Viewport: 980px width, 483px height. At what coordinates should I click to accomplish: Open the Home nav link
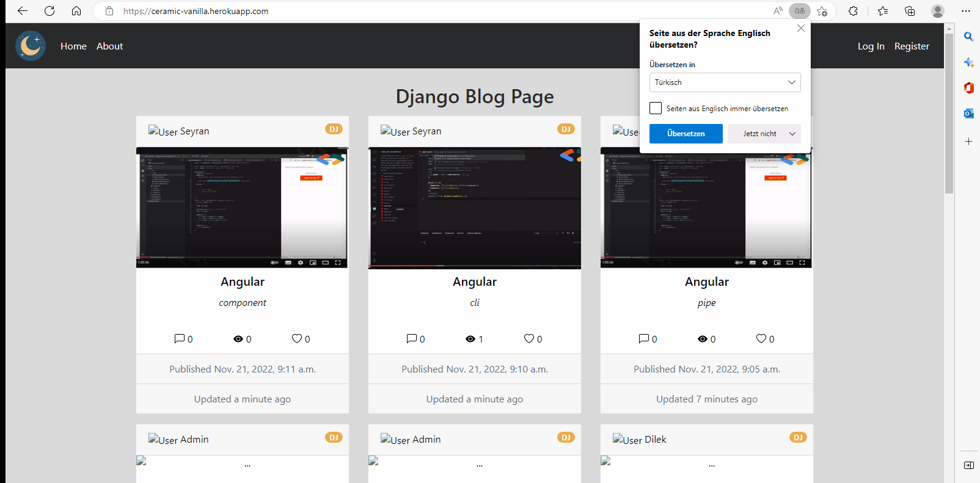[x=73, y=46]
